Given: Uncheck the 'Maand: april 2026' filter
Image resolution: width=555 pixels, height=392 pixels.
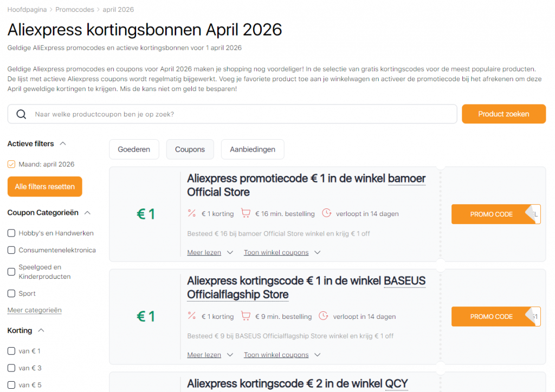Looking at the screenshot, I should tap(11, 164).
